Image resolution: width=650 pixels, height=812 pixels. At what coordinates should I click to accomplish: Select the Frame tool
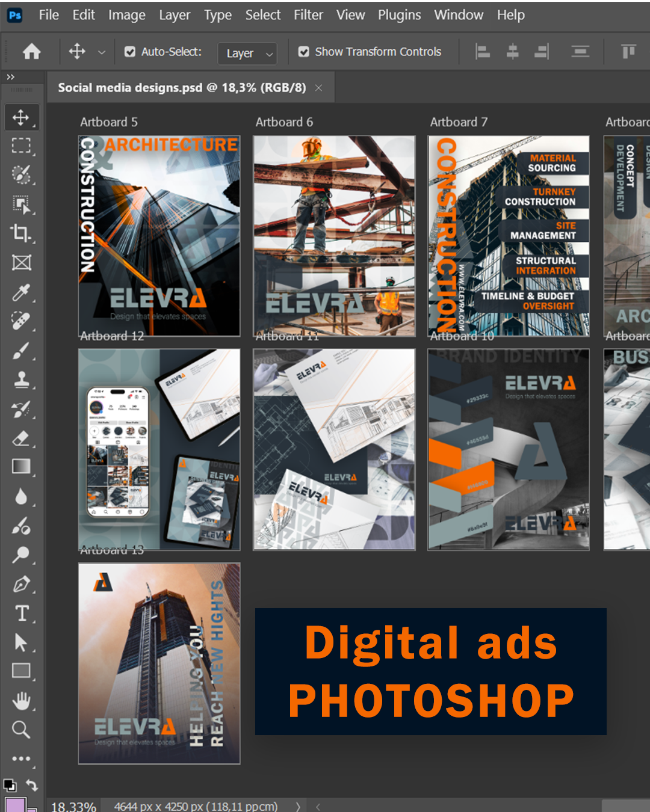(x=22, y=263)
